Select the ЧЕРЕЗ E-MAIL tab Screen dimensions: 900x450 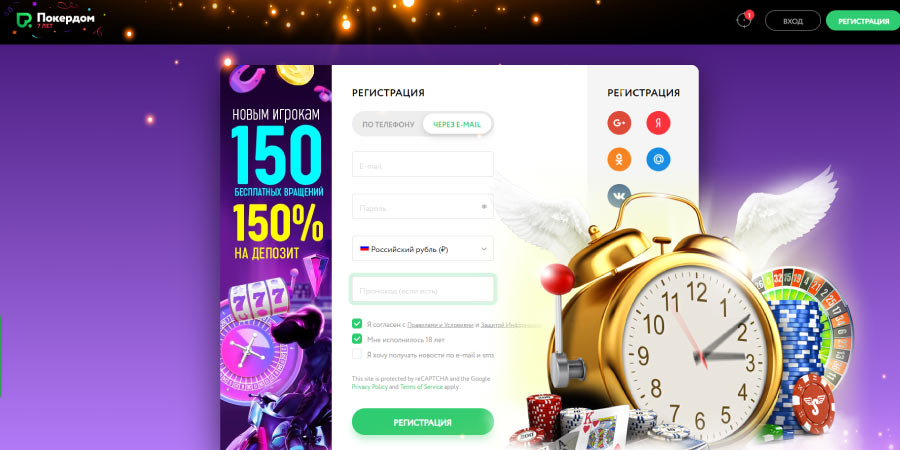[x=457, y=124]
